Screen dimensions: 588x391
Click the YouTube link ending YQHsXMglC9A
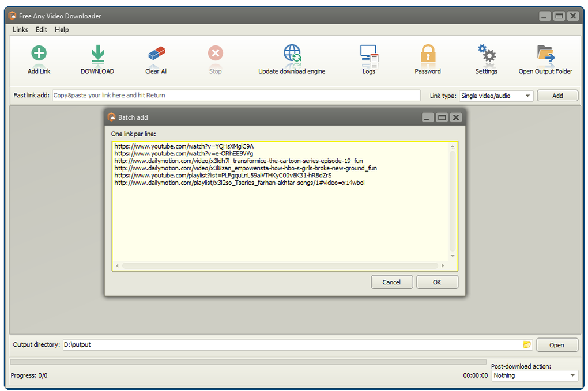184,146
